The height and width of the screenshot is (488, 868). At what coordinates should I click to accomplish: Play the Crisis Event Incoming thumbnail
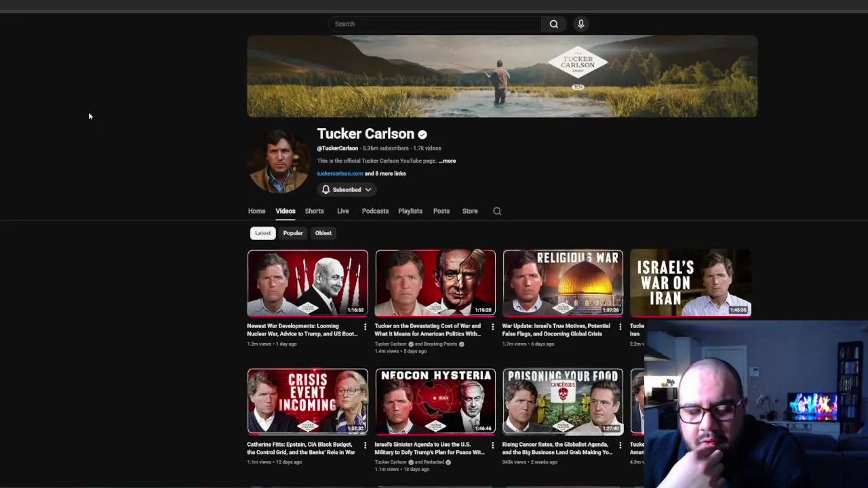pyautogui.click(x=308, y=401)
